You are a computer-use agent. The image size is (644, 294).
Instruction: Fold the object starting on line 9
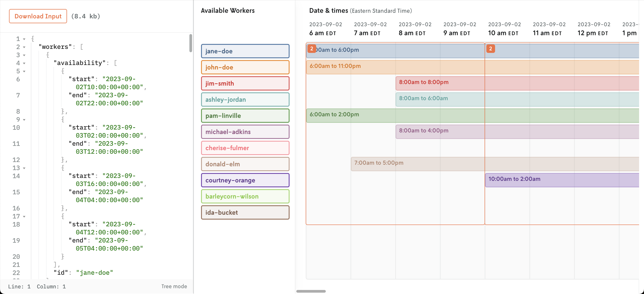click(x=24, y=120)
